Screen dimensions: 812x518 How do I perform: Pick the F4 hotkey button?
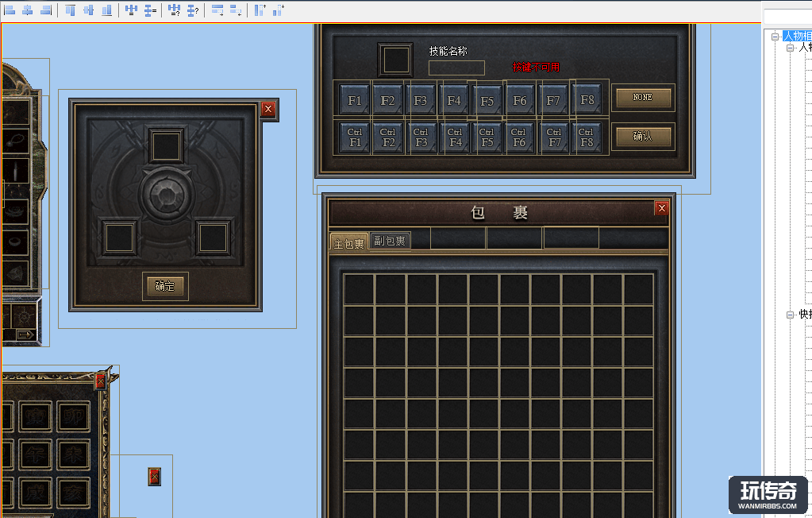454,100
